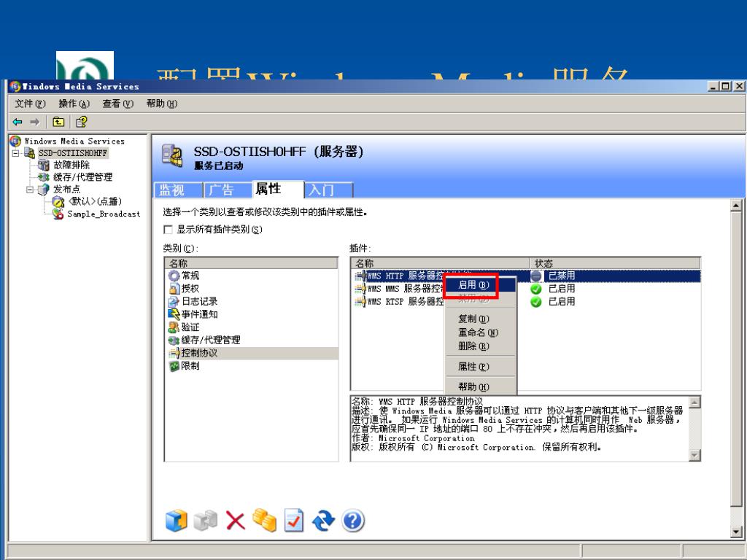Open the 查看(V) menu
Viewport: 747px width, 560px height.
[117, 104]
